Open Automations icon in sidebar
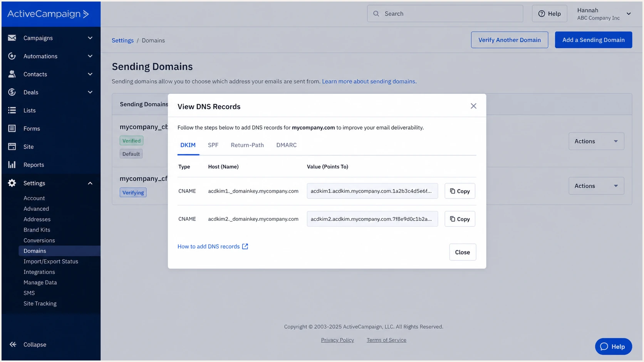The height and width of the screenshot is (362, 644). (x=12, y=56)
